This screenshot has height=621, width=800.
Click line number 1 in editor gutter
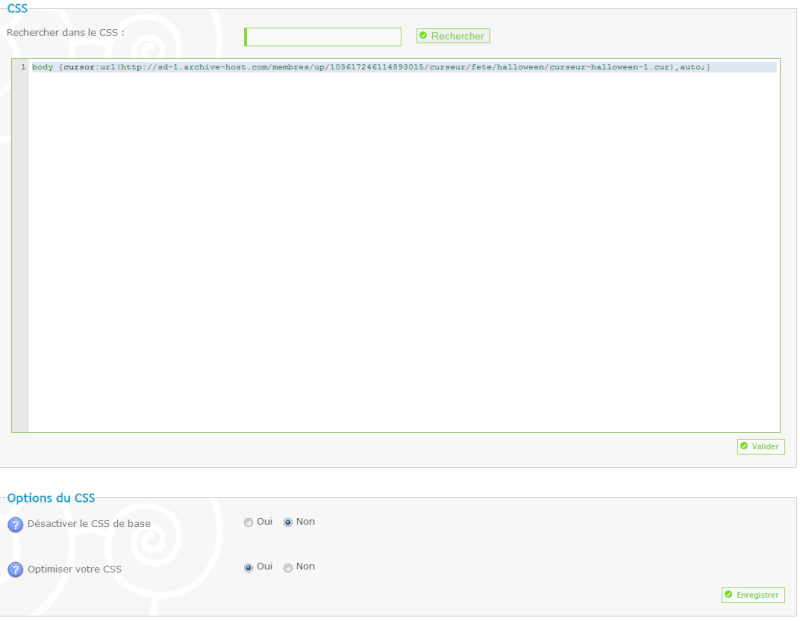[x=23, y=67]
